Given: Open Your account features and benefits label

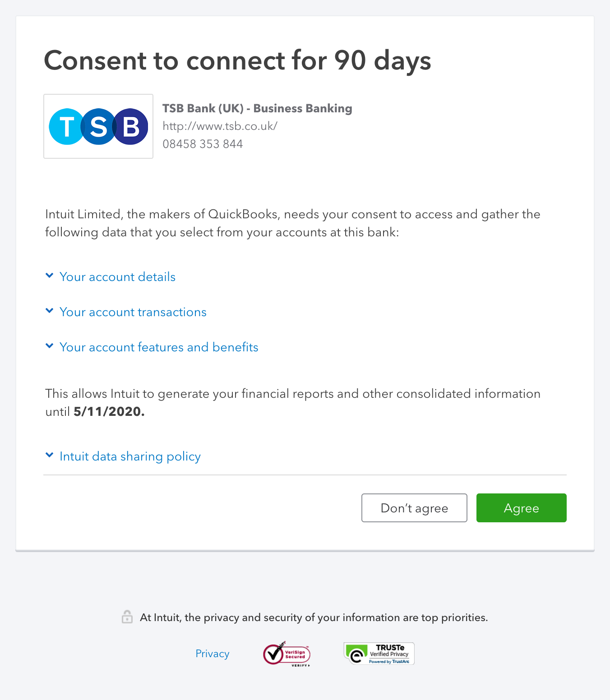Looking at the screenshot, I should click(159, 347).
